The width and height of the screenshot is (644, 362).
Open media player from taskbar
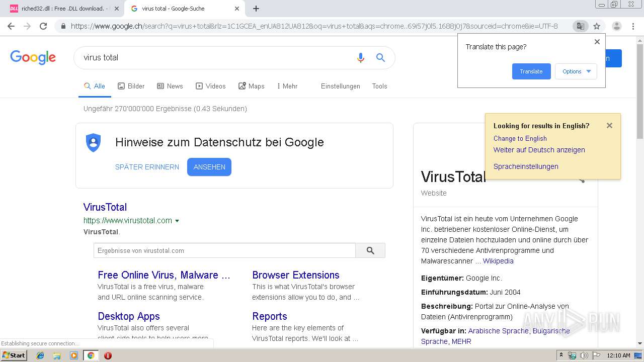74,355
